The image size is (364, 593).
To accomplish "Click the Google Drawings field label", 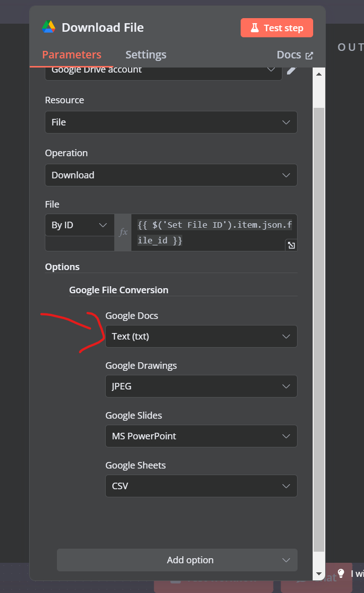I will coord(141,366).
